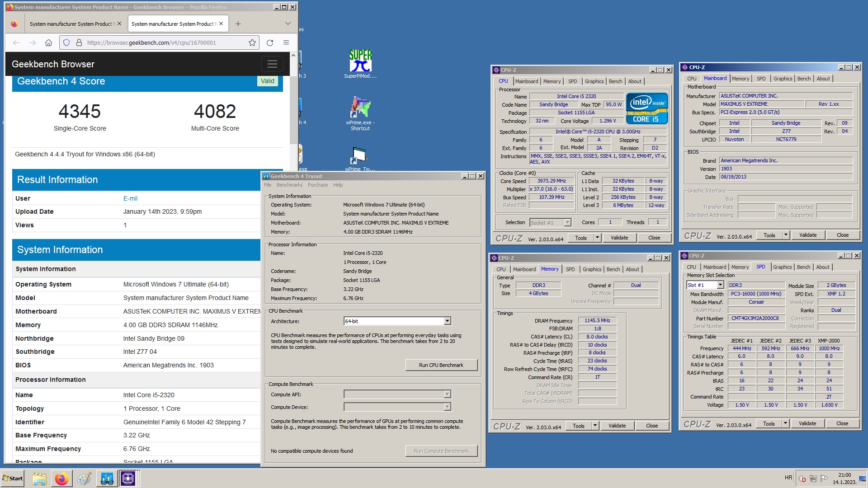The image size is (868, 488).
Task: Reload the Geekbench page
Action: click(x=270, y=42)
